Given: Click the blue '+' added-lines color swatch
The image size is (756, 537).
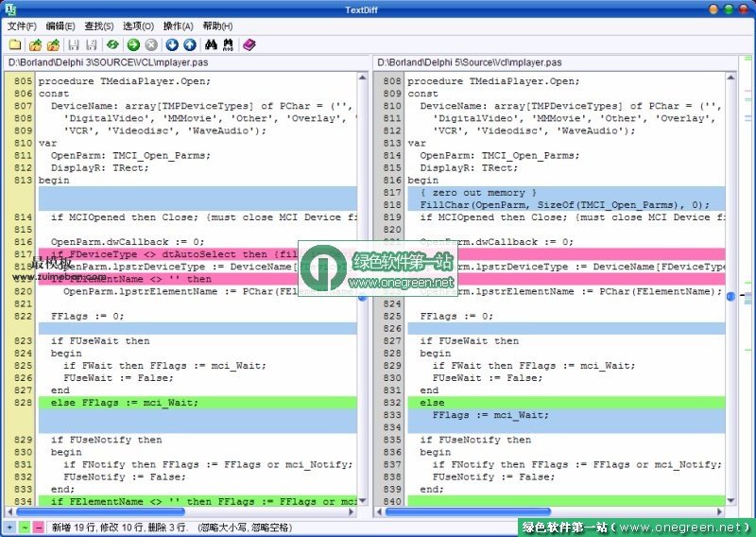Looking at the screenshot, I should pos(9,528).
